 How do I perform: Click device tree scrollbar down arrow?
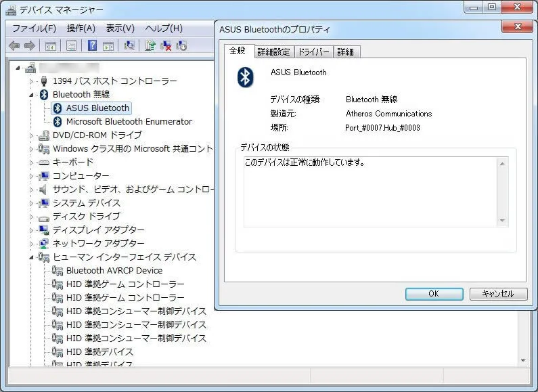click(x=523, y=360)
